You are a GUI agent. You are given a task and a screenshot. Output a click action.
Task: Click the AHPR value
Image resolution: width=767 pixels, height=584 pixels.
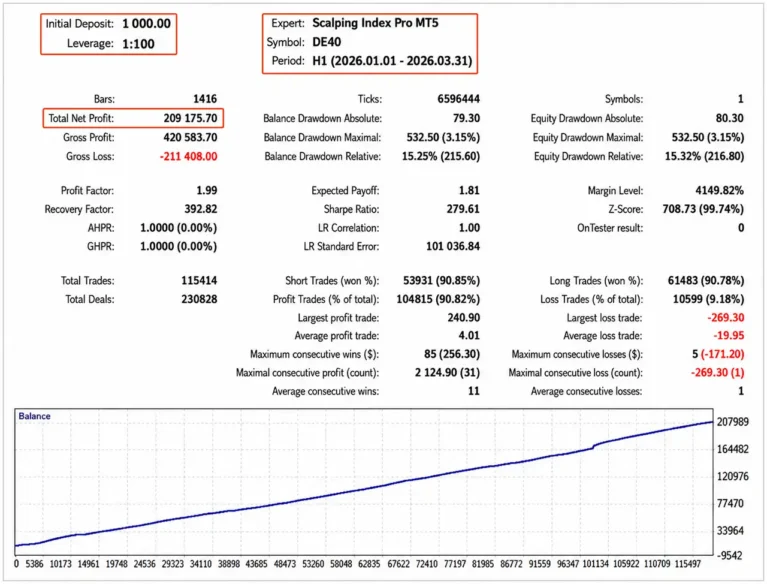(179, 228)
